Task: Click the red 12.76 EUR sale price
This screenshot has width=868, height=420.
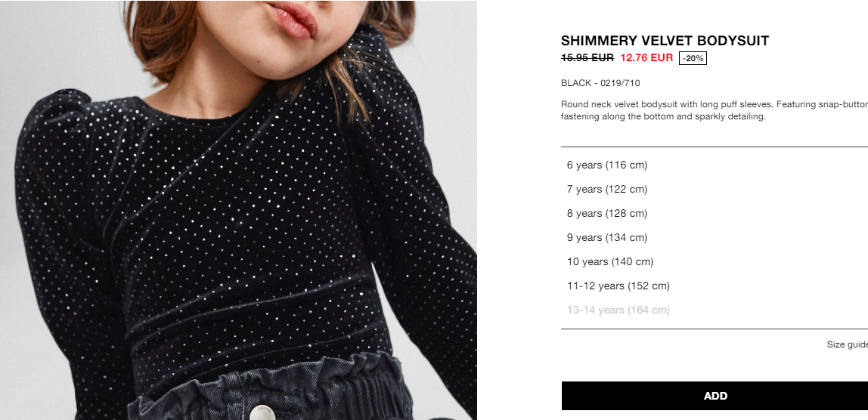Action: 646,57
